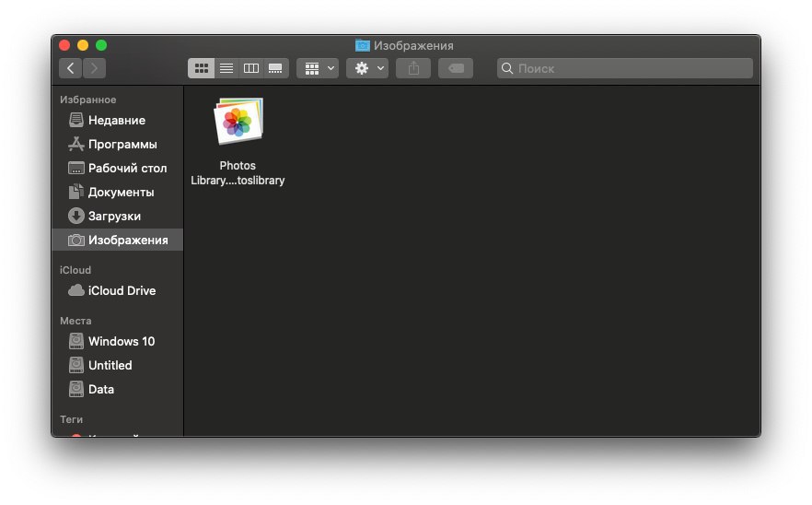Click the folder icon in title bar
The image size is (812, 505).
[x=363, y=45]
